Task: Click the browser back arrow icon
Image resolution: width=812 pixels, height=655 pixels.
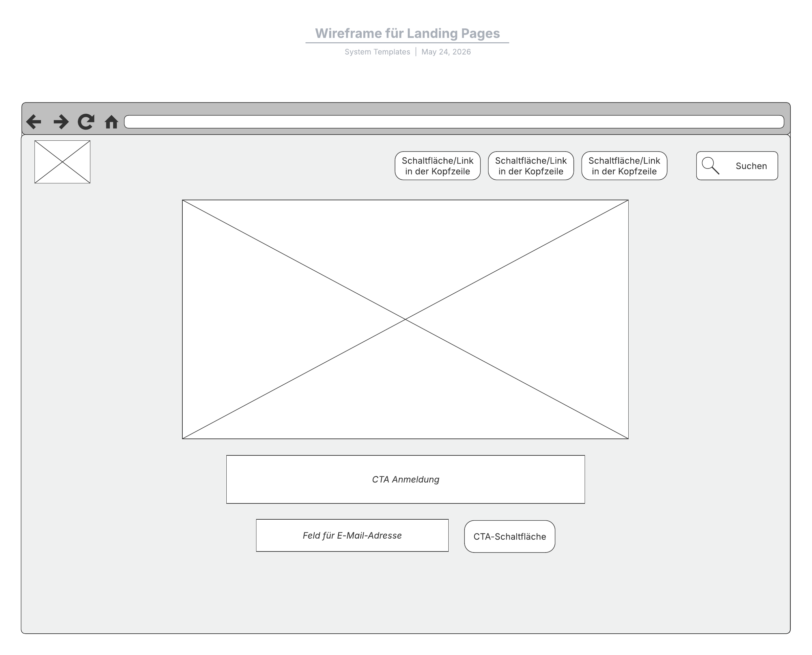Action: (33, 122)
